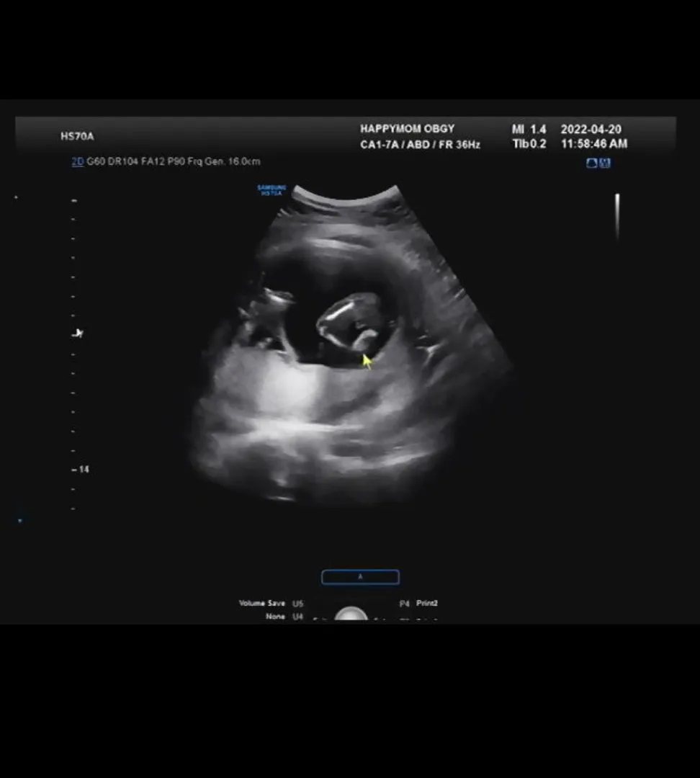Screen dimensions: 700x778
Task: Click the P4 print key label
Action: [404, 604]
